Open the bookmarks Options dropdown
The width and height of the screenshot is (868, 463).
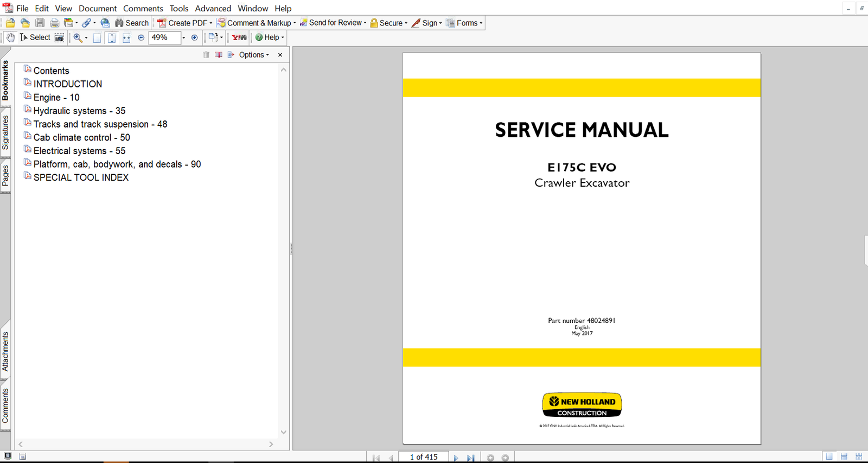(x=253, y=55)
